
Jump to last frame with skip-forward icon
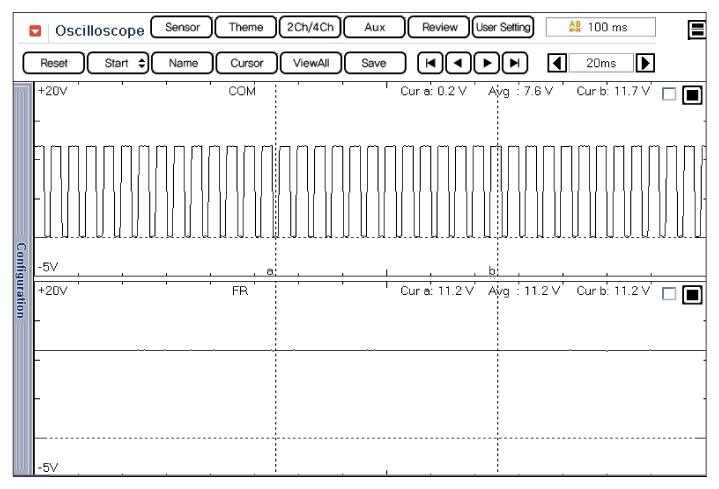[515, 62]
